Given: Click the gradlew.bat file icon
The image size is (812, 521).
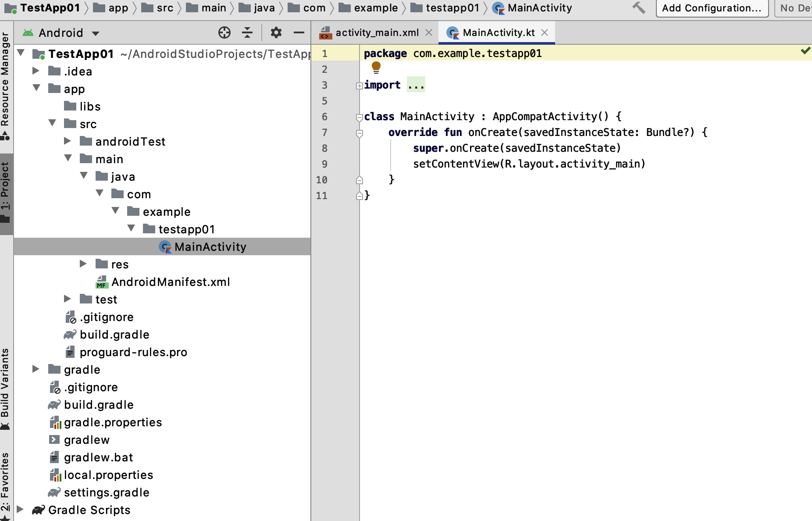Looking at the screenshot, I should pyautogui.click(x=54, y=457).
